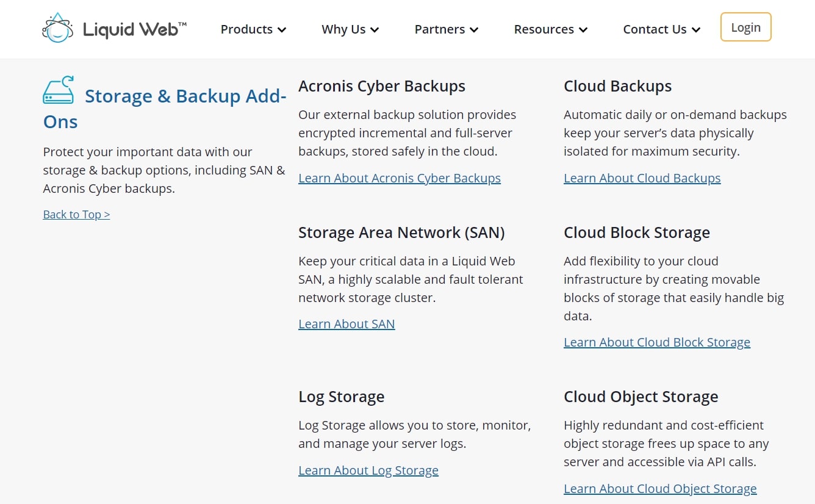815x504 pixels.
Task: Expand the Partners menu chevron
Action: click(x=474, y=30)
